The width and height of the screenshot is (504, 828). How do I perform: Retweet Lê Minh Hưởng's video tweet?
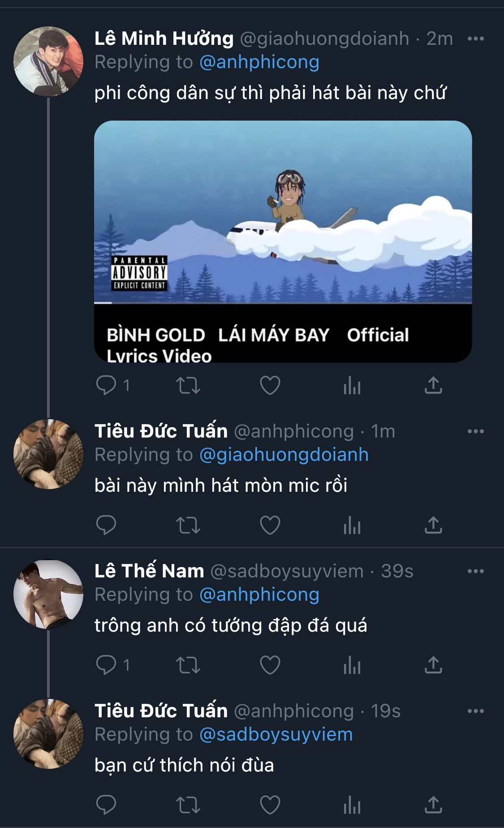click(x=188, y=385)
